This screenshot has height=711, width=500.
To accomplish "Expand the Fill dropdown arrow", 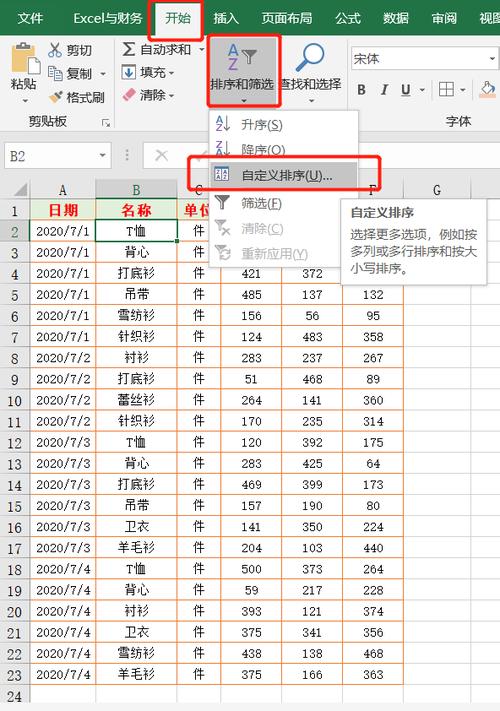I will [x=171, y=73].
